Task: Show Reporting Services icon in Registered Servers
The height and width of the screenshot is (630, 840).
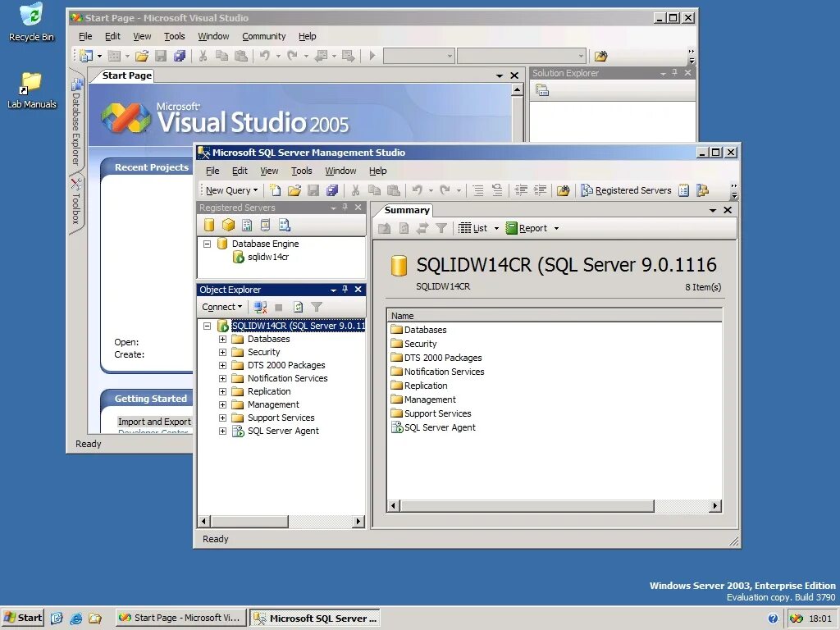Action: tap(246, 225)
